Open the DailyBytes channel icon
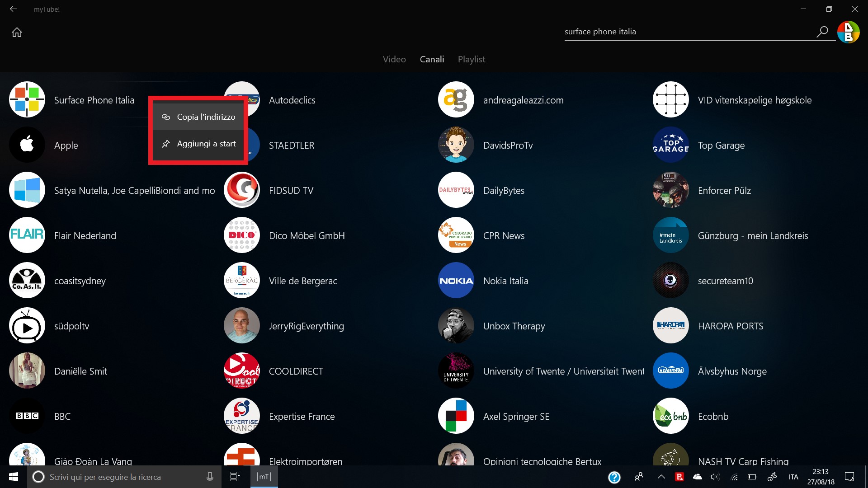Screen dimensions: 868x488 [456, 190]
